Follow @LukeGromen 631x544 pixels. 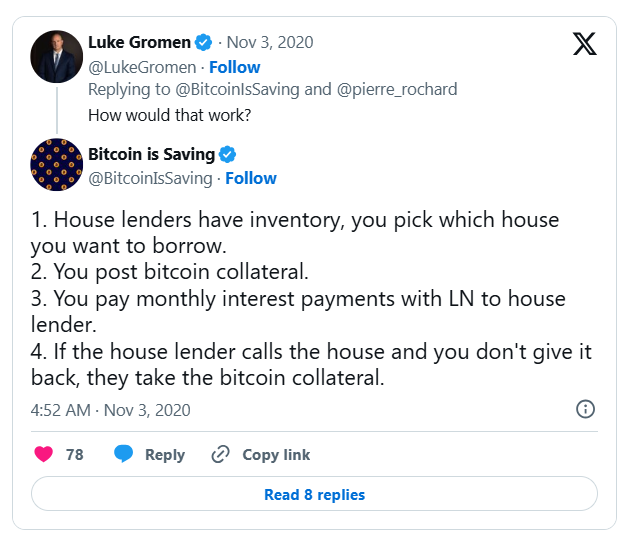coord(236,67)
